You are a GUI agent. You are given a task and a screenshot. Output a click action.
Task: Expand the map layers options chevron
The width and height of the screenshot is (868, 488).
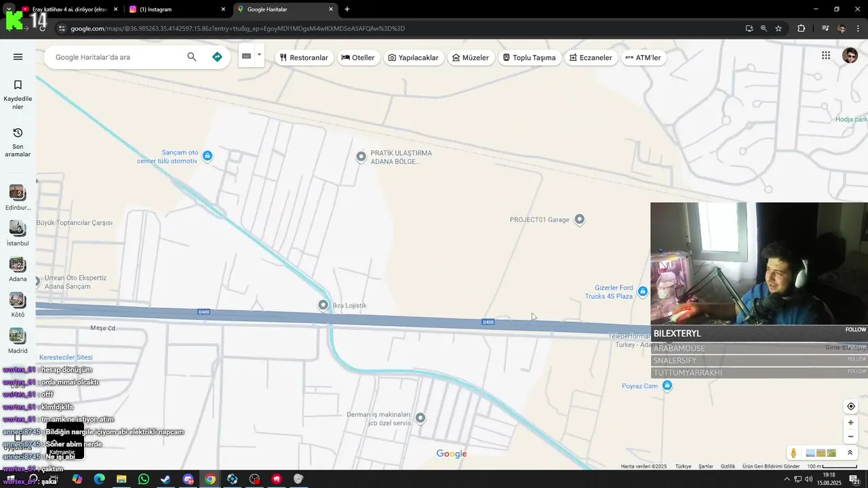pyautogui.click(x=850, y=453)
